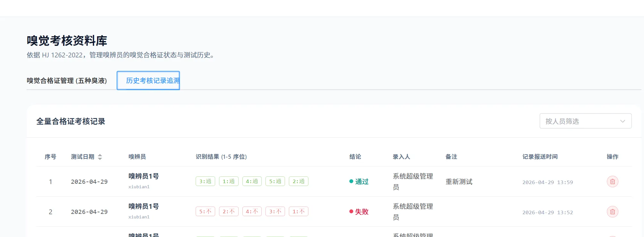The image size is (644, 237).
Task: Click the 嗅辨员 column header
Action: point(137,157)
